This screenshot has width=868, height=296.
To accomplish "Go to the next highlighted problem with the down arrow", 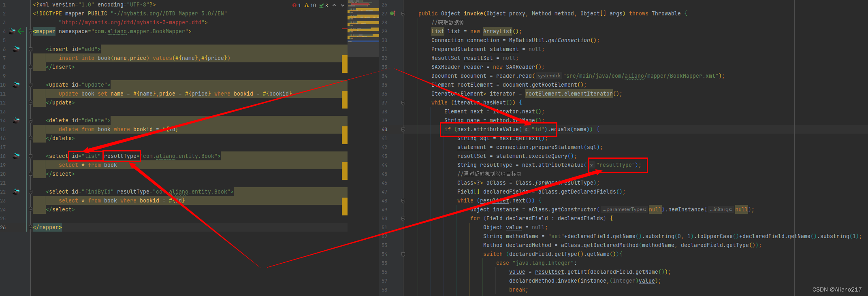I will pos(343,5).
